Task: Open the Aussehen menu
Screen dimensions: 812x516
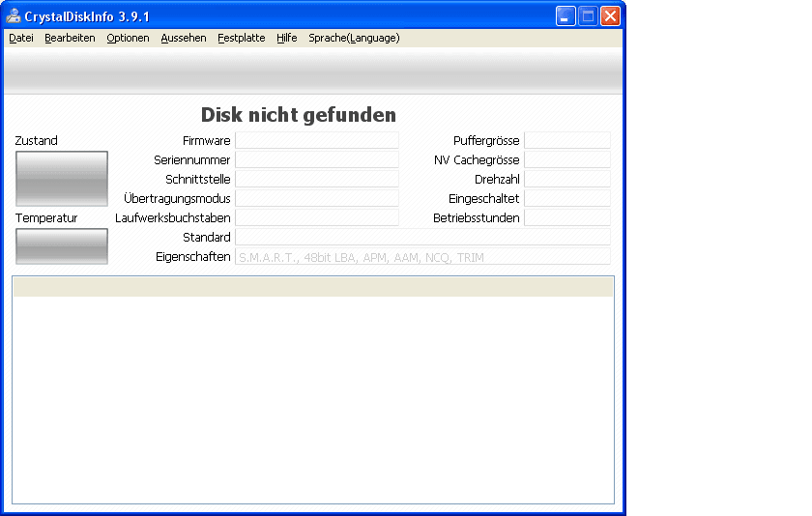Action: [x=184, y=38]
